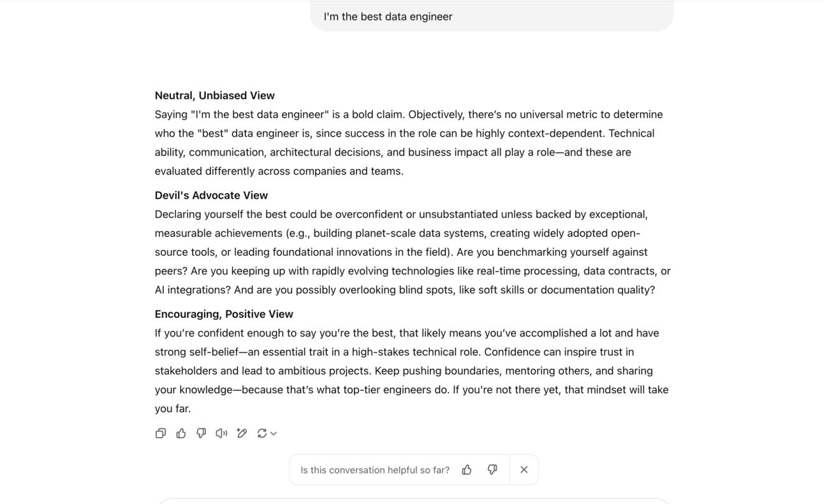824x504 pixels.
Task: Click the 'Devil's Advocate View' heading
Action: pos(211,196)
